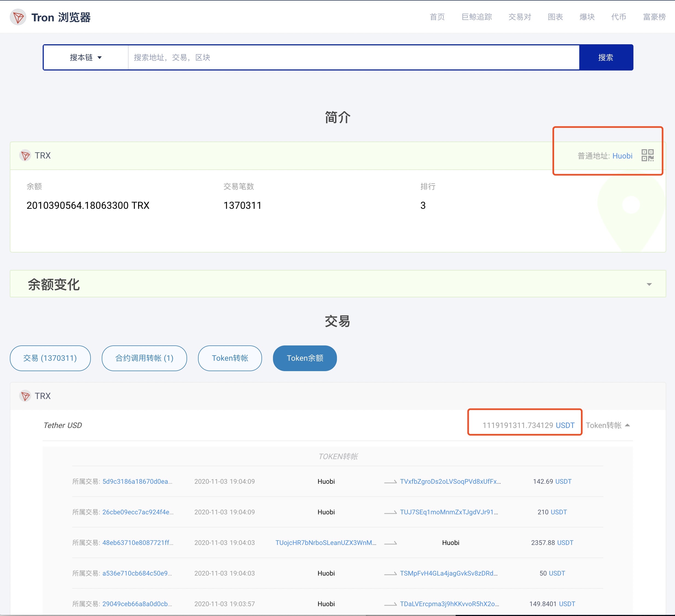Select the 1119191311.734129 balance amount
The height and width of the screenshot is (616, 675).
(518, 425)
